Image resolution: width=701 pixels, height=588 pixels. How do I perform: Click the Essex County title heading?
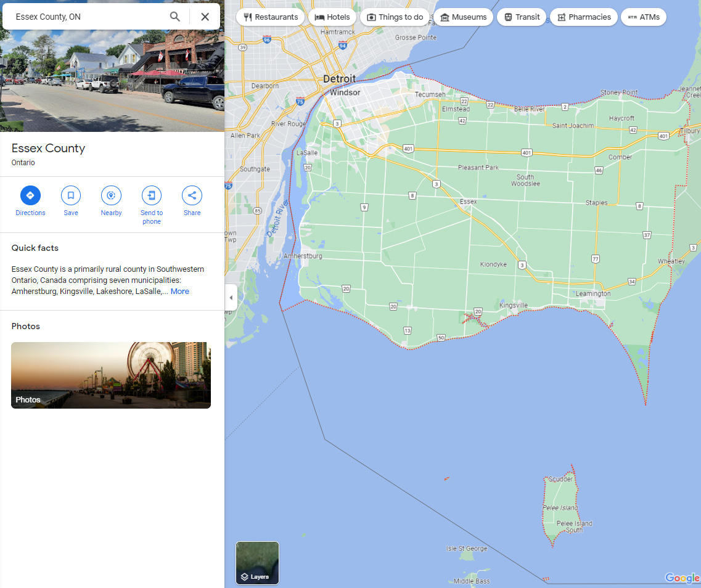click(x=48, y=149)
